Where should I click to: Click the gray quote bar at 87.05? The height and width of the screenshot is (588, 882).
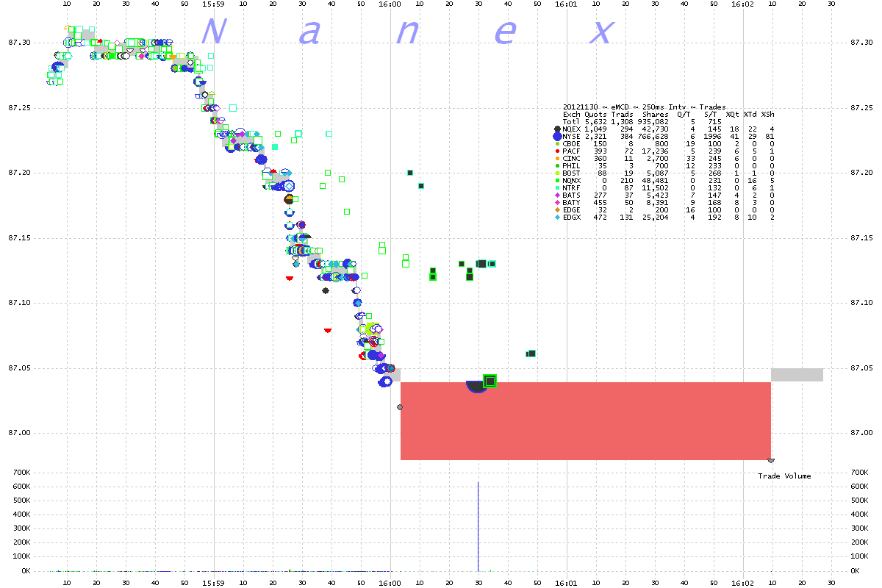point(797,375)
